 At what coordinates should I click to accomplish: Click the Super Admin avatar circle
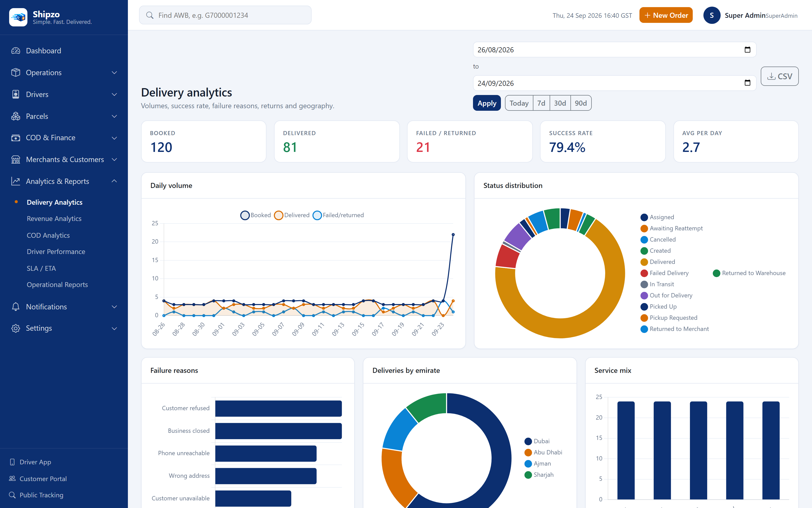point(712,15)
